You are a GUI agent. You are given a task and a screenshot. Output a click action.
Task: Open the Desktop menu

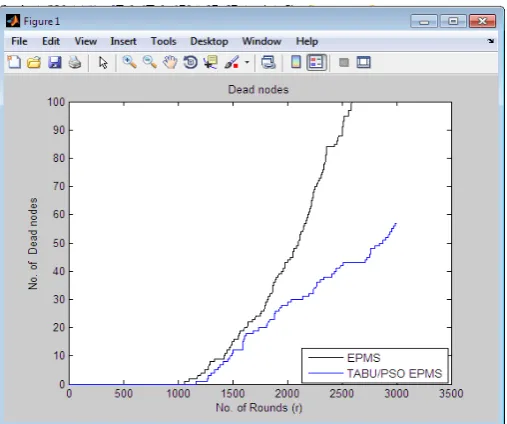point(209,41)
